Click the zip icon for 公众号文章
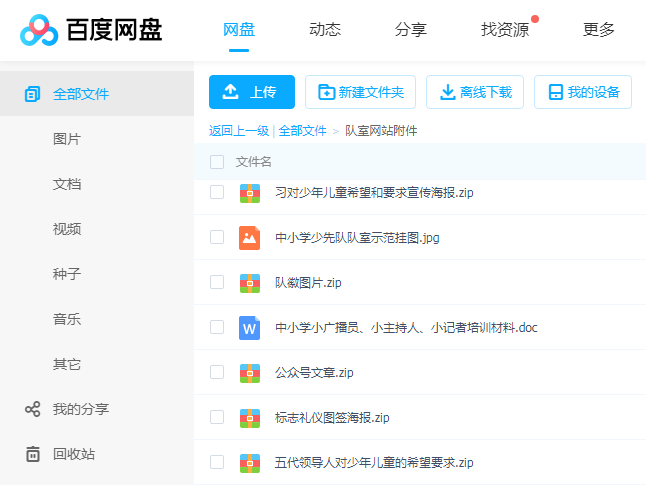The width and height of the screenshot is (646, 485). (x=250, y=372)
